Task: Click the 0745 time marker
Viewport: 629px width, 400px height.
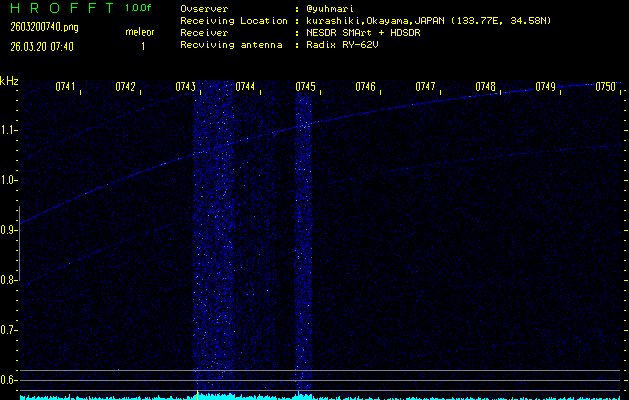Action: tap(306, 88)
